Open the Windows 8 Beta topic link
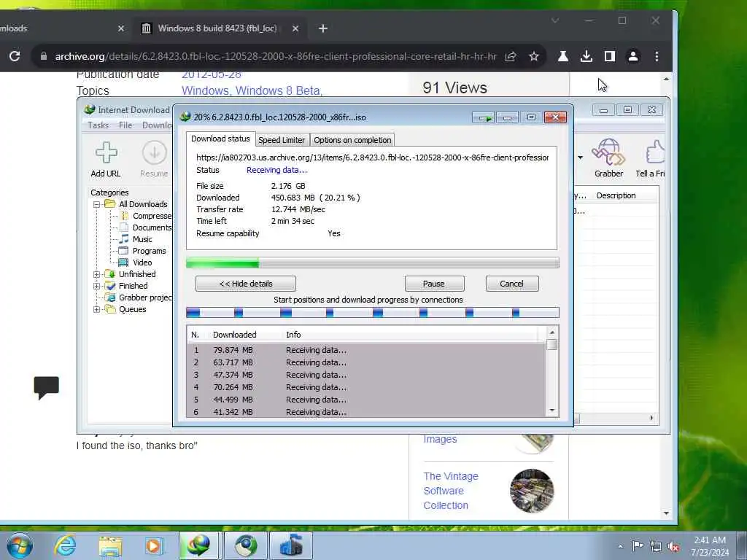Image resolution: width=747 pixels, height=560 pixels. [277, 90]
